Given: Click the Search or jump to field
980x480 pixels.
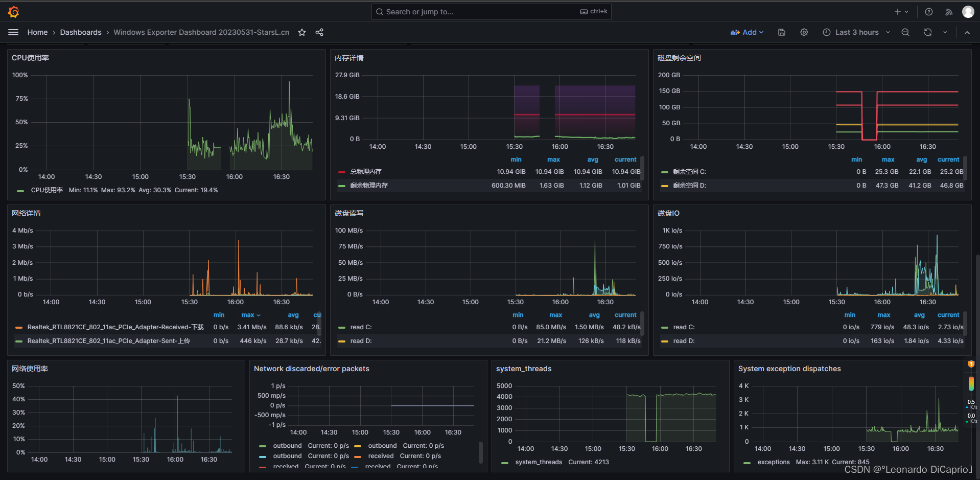Looking at the screenshot, I should (x=491, y=11).
